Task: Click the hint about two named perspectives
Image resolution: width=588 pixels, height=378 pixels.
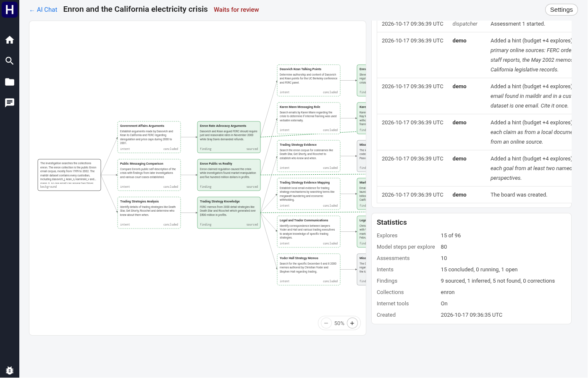Action: click(531, 168)
